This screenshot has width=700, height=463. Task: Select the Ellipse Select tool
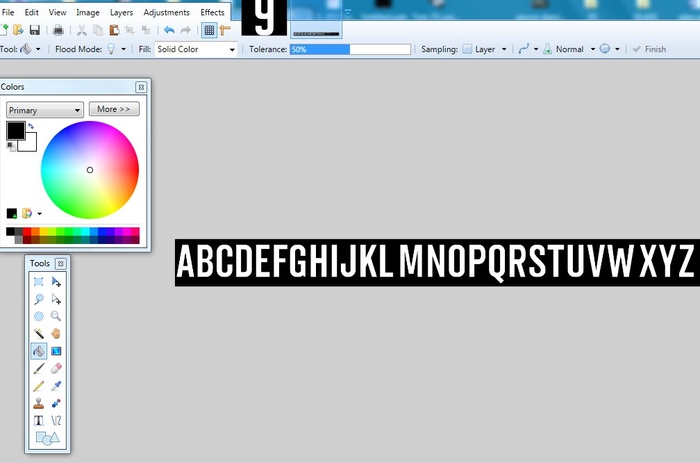pos(39,316)
